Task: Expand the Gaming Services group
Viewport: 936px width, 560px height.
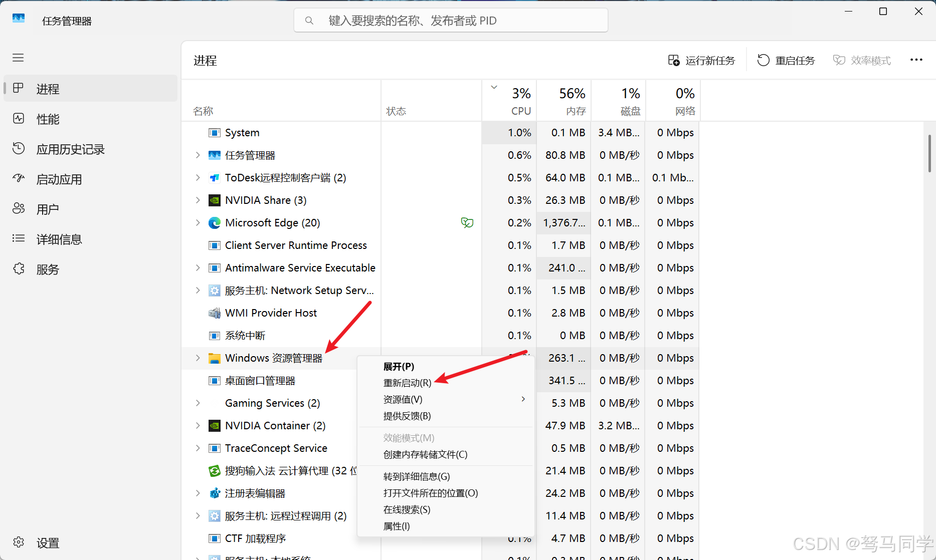Action: point(198,403)
